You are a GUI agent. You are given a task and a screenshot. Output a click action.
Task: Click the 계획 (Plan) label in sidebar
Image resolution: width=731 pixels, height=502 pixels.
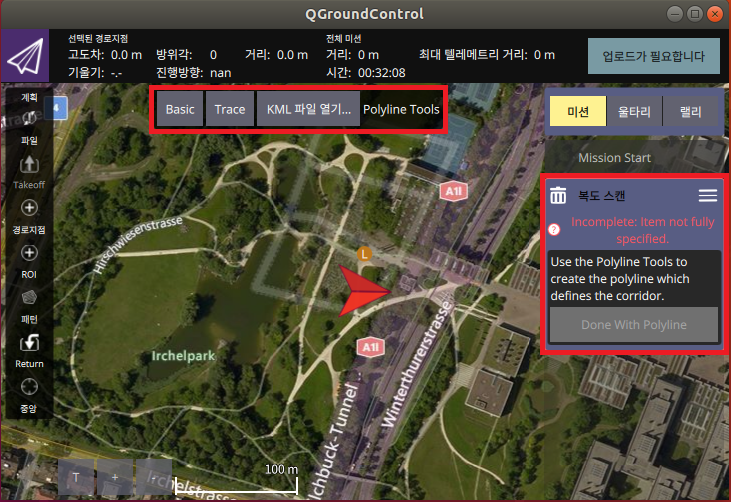click(x=29, y=97)
